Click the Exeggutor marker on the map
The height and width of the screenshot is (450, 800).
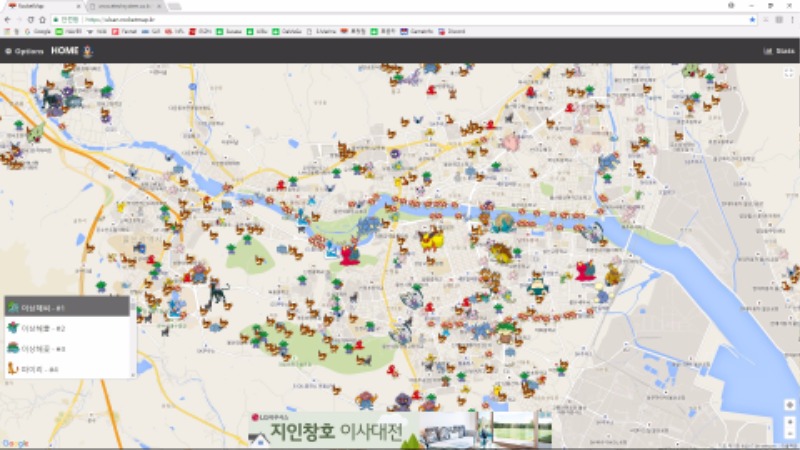pos(506,332)
